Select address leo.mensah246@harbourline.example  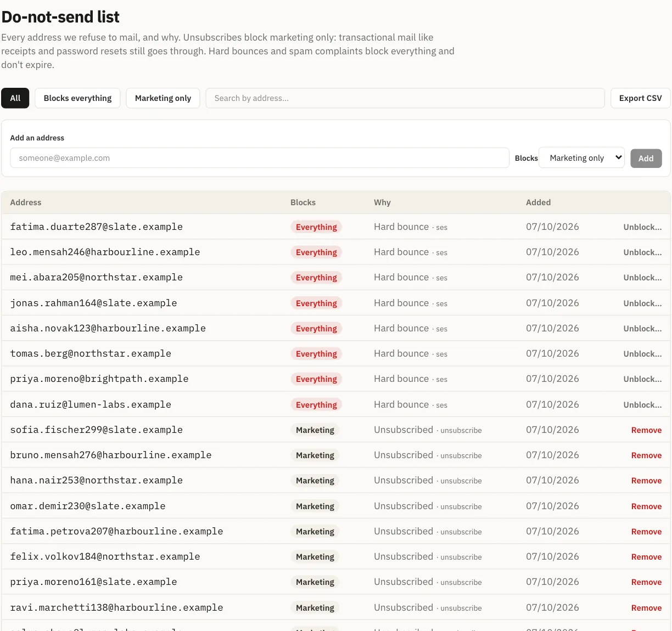[x=105, y=252]
